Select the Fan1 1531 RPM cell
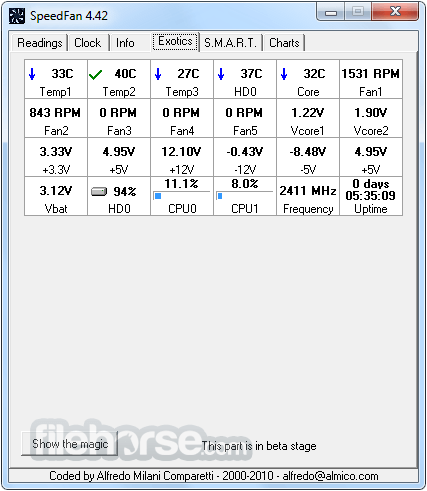The width and height of the screenshot is (427, 491). pyautogui.click(x=371, y=79)
